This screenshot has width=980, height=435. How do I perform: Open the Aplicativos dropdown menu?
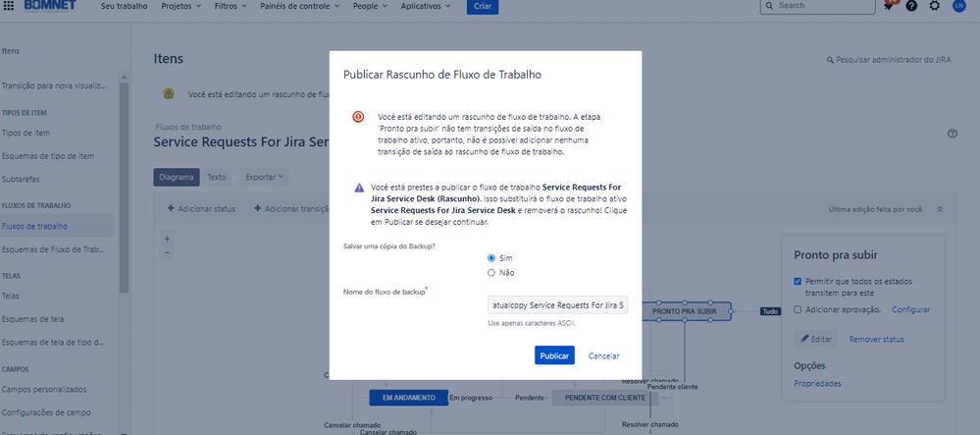click(x=426, y=6)
